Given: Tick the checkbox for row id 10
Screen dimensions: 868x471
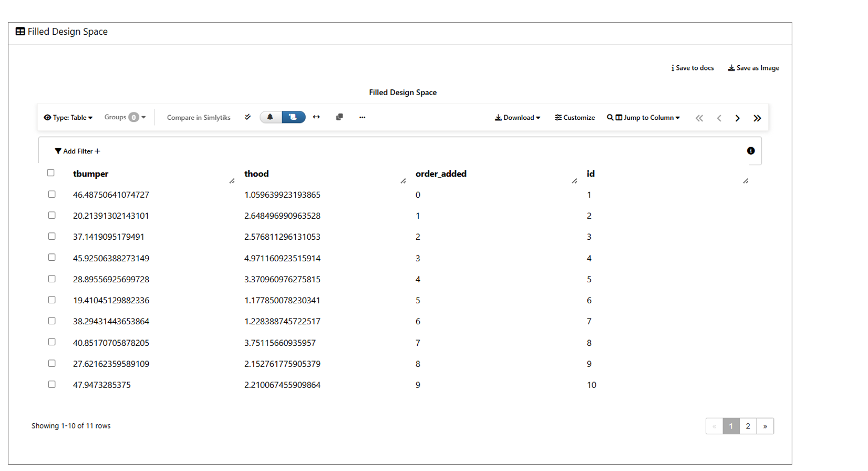Looking at the screenshot, I should click(x=51, y=385).
